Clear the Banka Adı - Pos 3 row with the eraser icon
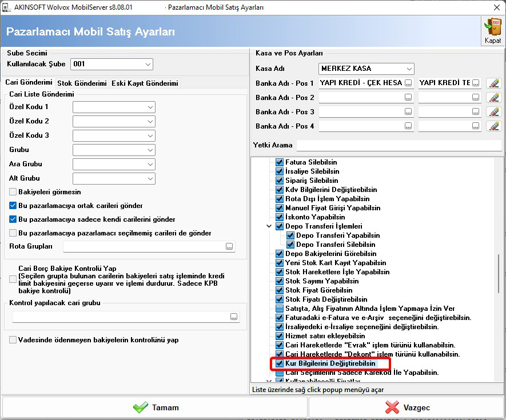Screen dimensions: 506x420 tap(494, 111)
